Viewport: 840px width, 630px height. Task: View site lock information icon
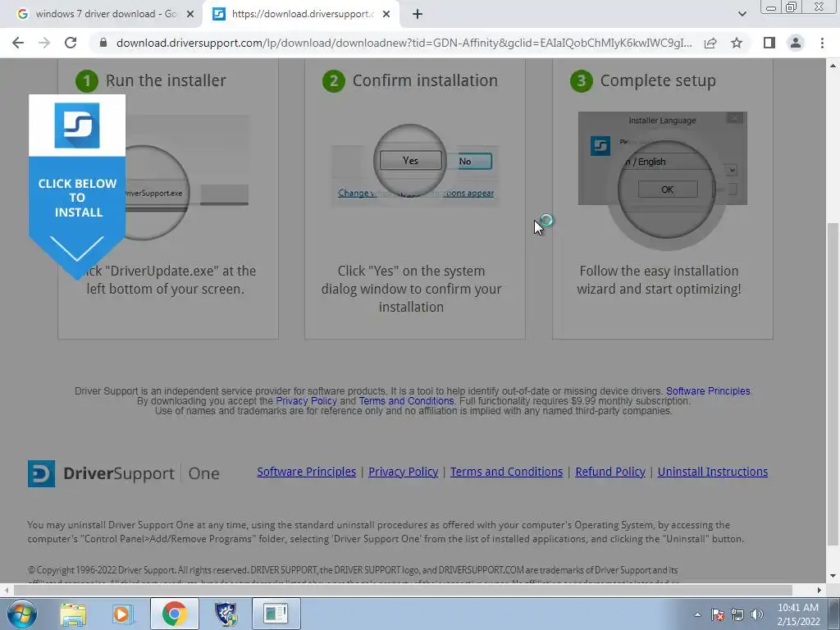103,43
